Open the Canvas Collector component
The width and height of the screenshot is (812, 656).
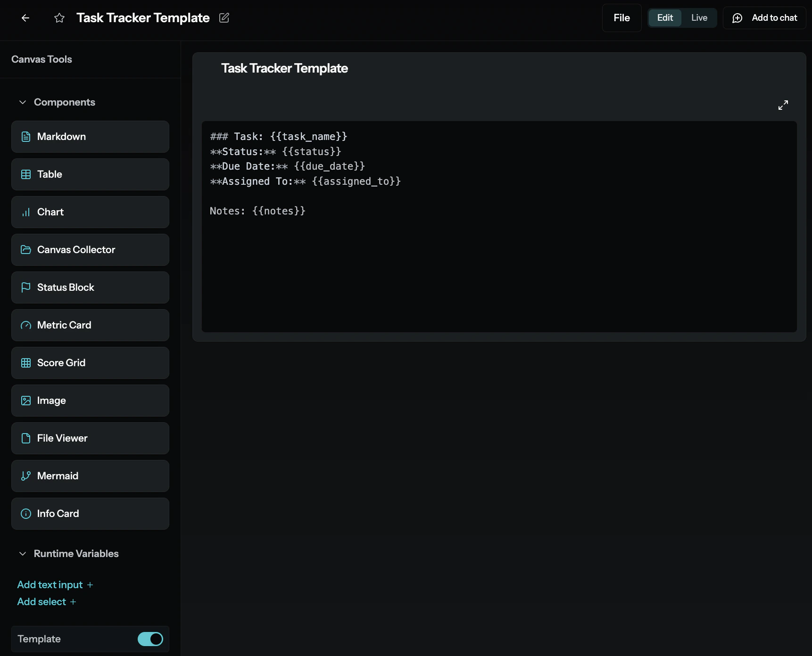coord(26,250)
